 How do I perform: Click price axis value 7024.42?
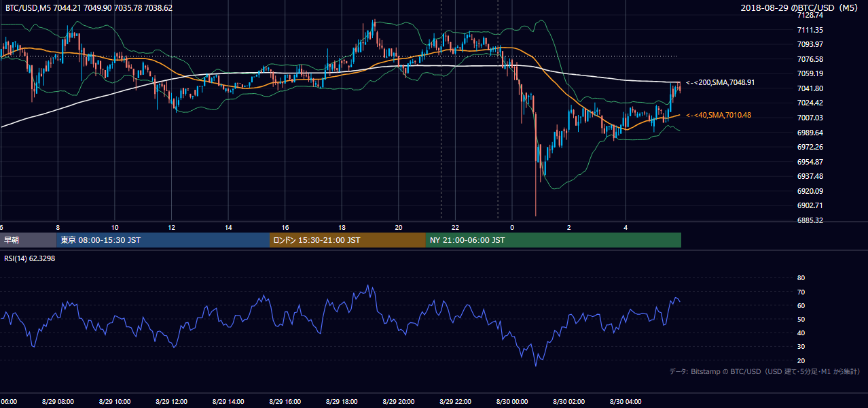pos(810,103)
